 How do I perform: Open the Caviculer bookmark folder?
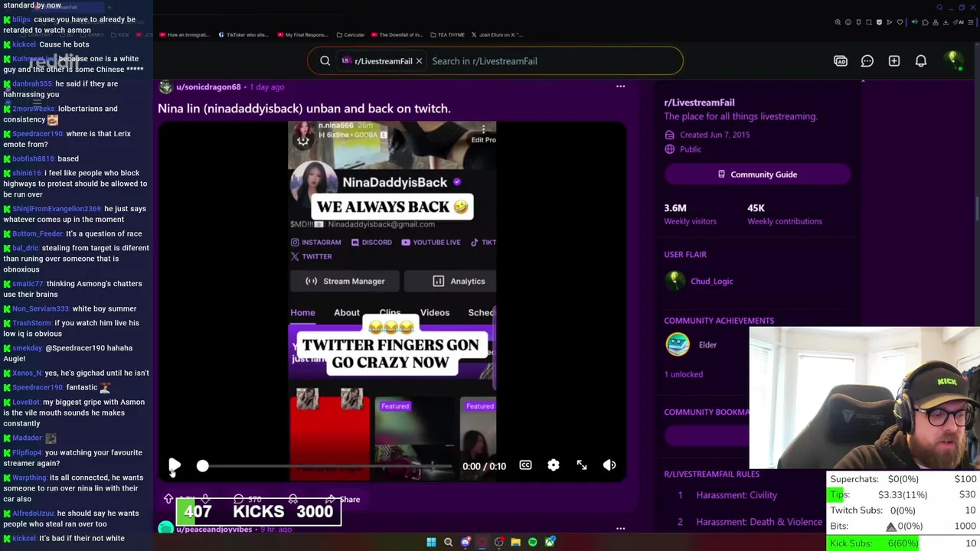click(350, 34)
